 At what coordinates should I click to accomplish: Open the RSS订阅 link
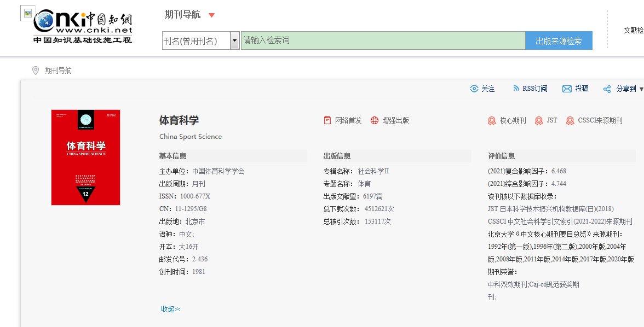[x=534, y=89]
